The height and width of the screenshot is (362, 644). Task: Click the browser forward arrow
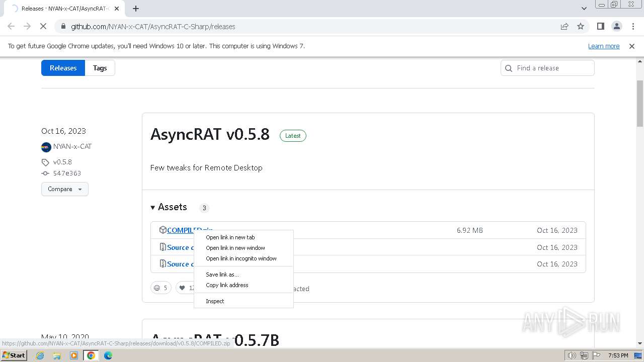(x=27, y=27)
